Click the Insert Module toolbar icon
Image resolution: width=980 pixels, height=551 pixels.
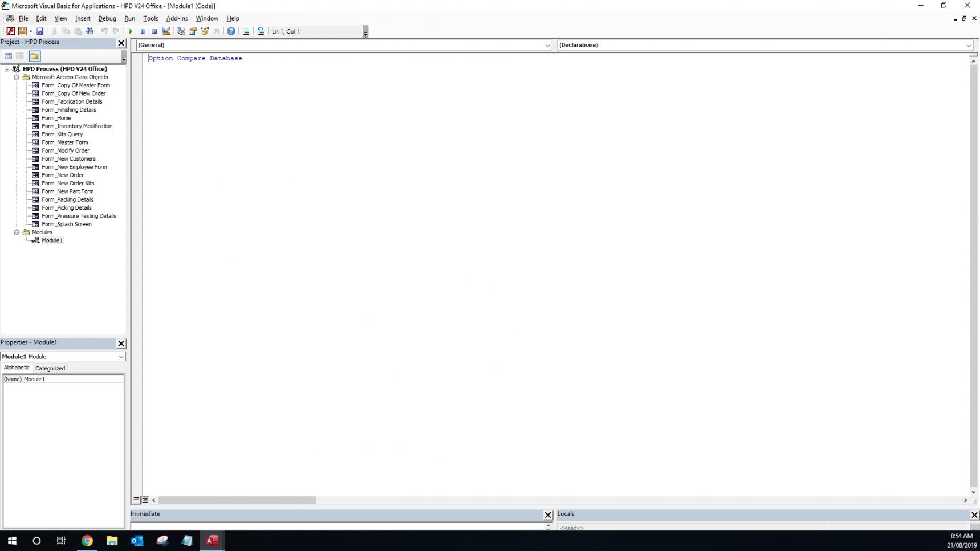(x=22, y=31)
